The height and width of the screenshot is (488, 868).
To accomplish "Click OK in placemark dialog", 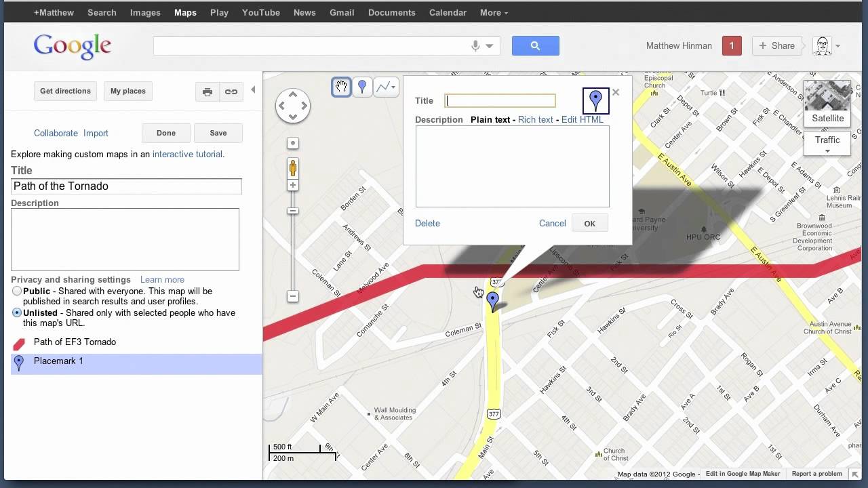I will [x=590, y=224].
